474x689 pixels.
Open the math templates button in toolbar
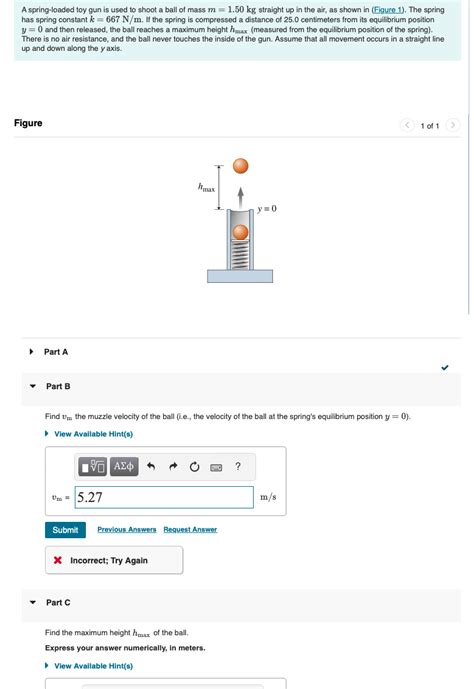92,466
